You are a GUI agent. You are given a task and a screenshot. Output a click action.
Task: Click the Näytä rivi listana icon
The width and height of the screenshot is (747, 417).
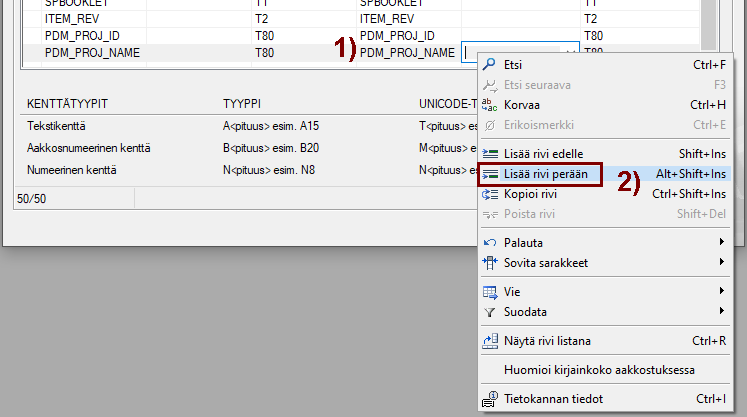click(490, 341)
